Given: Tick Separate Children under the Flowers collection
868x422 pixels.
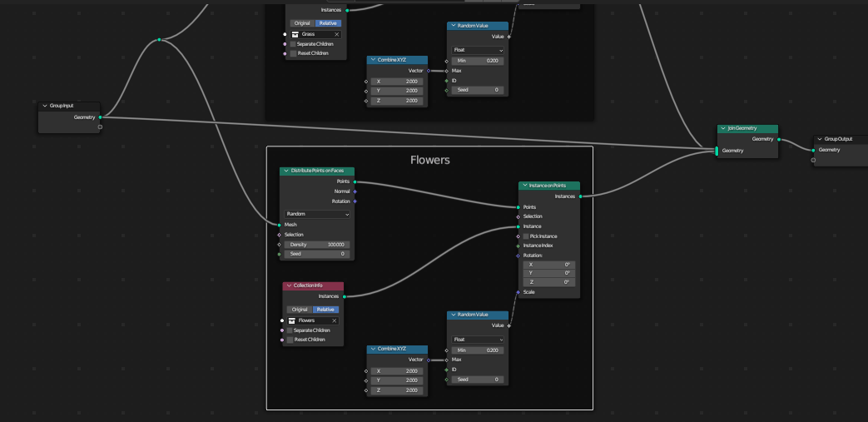Looking at the screenshot, I should tap(290, 330).
